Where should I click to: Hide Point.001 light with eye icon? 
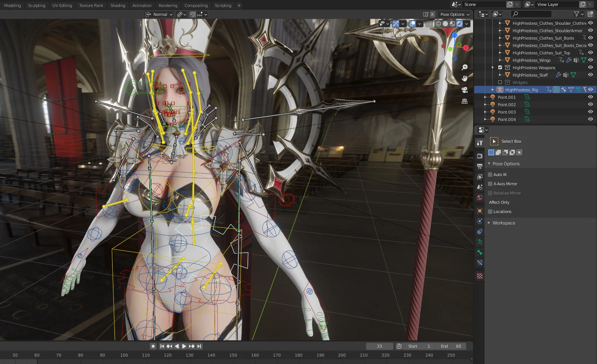(590, 97)
